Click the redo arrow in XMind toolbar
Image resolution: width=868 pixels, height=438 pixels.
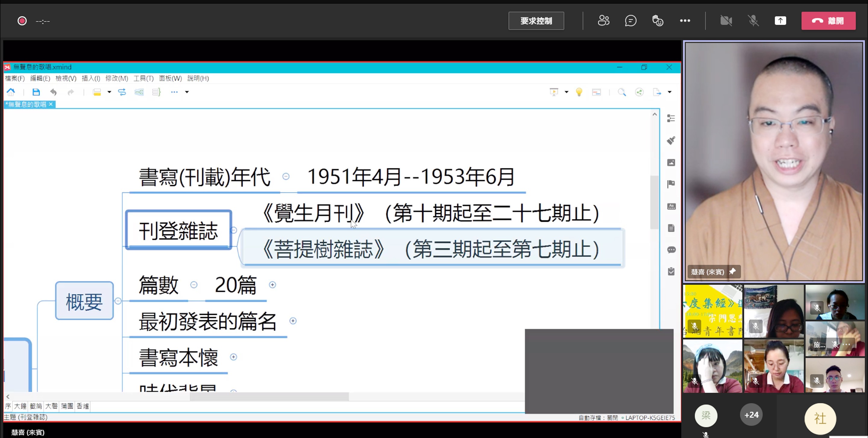71,92
